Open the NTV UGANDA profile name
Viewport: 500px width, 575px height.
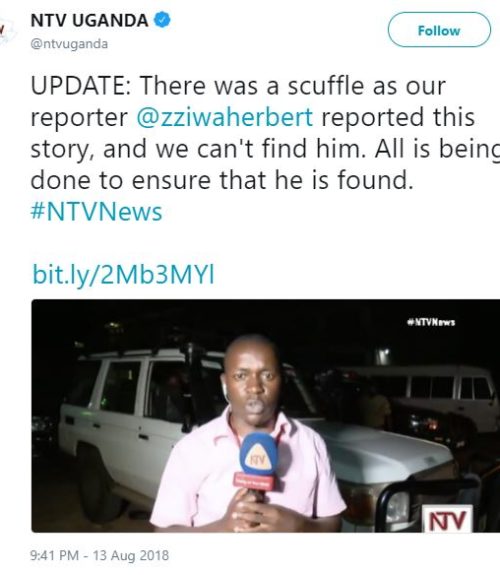click(89, 20)
